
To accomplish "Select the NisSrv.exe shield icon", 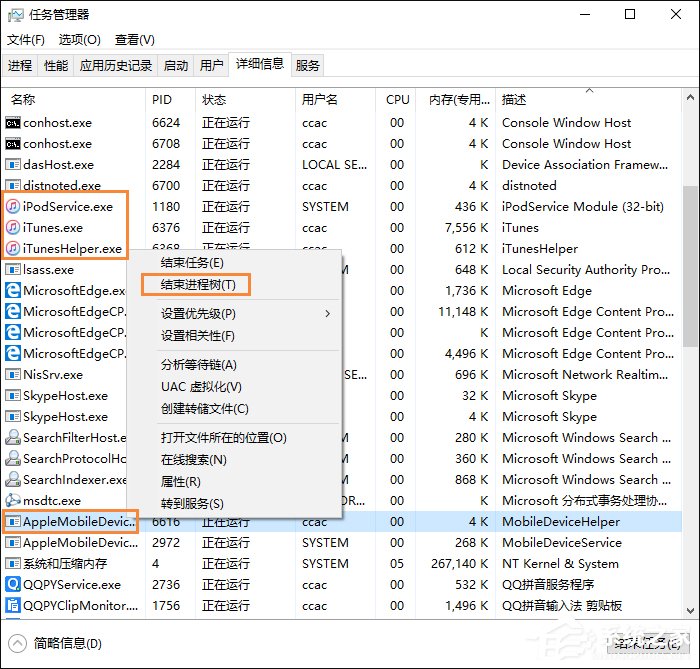I will pos(13,375).
